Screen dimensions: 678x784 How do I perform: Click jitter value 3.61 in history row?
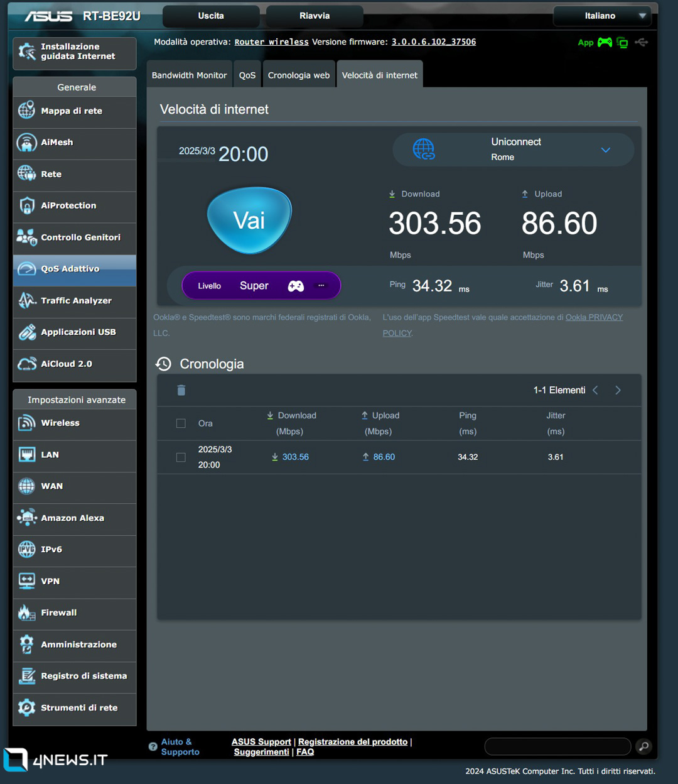click(x=556, y=457)
